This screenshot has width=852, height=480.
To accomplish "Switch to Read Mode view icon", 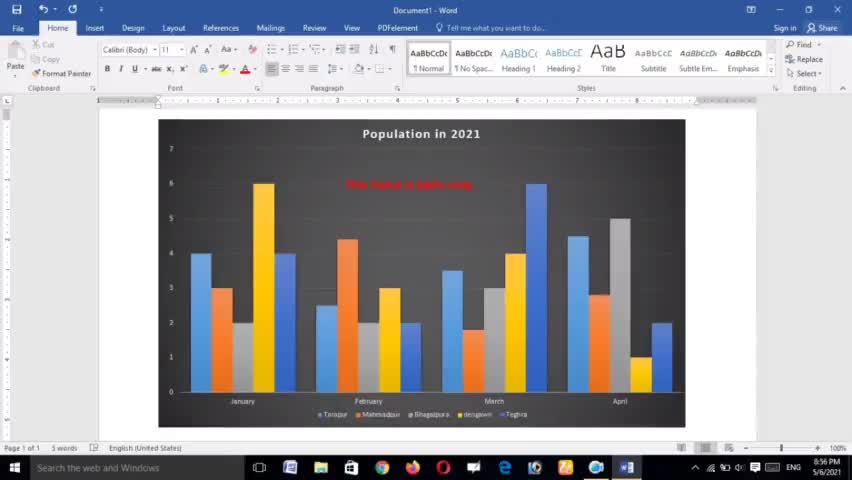I will (x=681, y=448).
